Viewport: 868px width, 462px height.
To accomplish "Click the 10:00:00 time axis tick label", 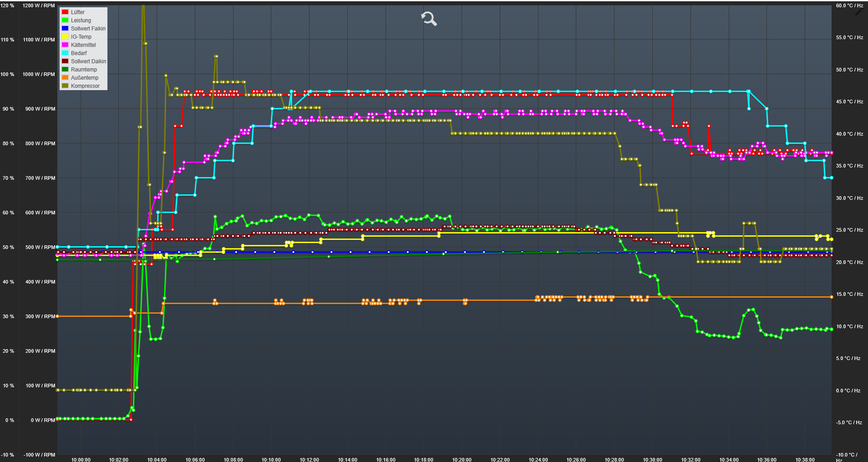I will pyautogui.click(x=81, y=459).
